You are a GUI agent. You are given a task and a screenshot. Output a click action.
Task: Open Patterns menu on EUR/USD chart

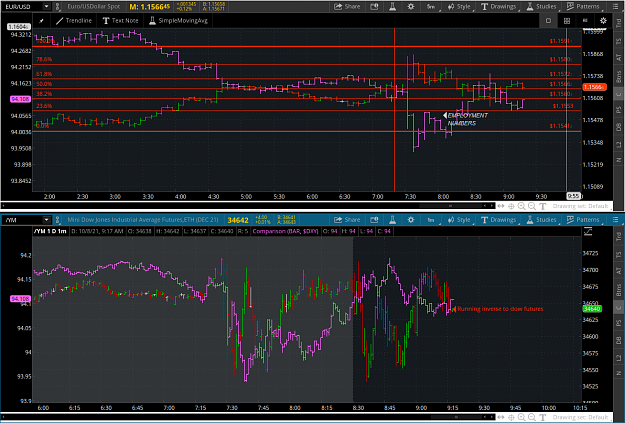click(583, 6)
